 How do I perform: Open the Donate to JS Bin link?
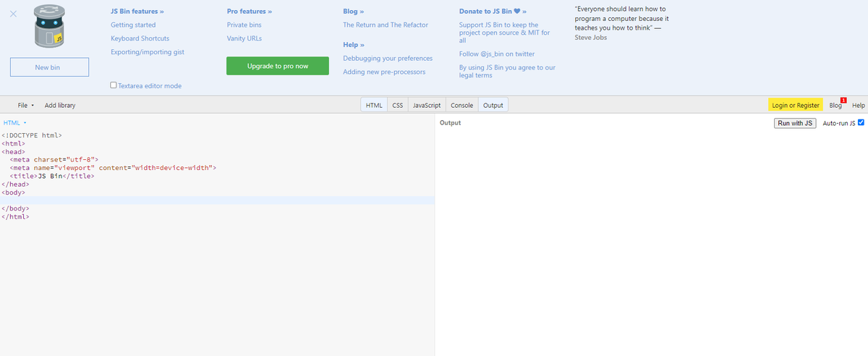[493, 12]
